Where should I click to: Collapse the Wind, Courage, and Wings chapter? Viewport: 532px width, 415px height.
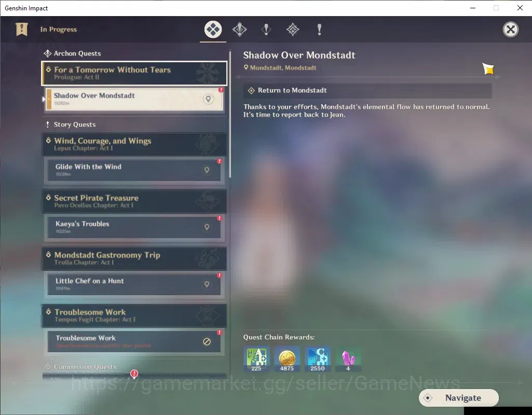[134, 144]
